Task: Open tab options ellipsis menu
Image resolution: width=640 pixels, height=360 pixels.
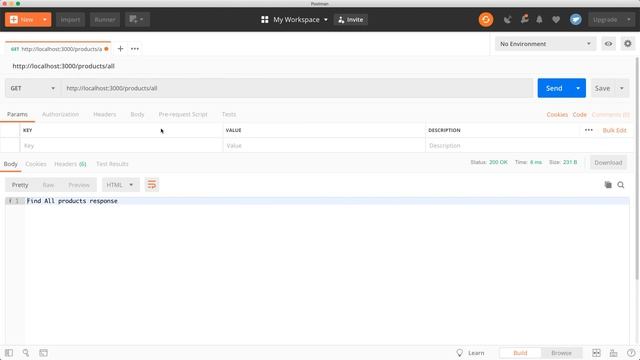Action: [x=135, y=49]
